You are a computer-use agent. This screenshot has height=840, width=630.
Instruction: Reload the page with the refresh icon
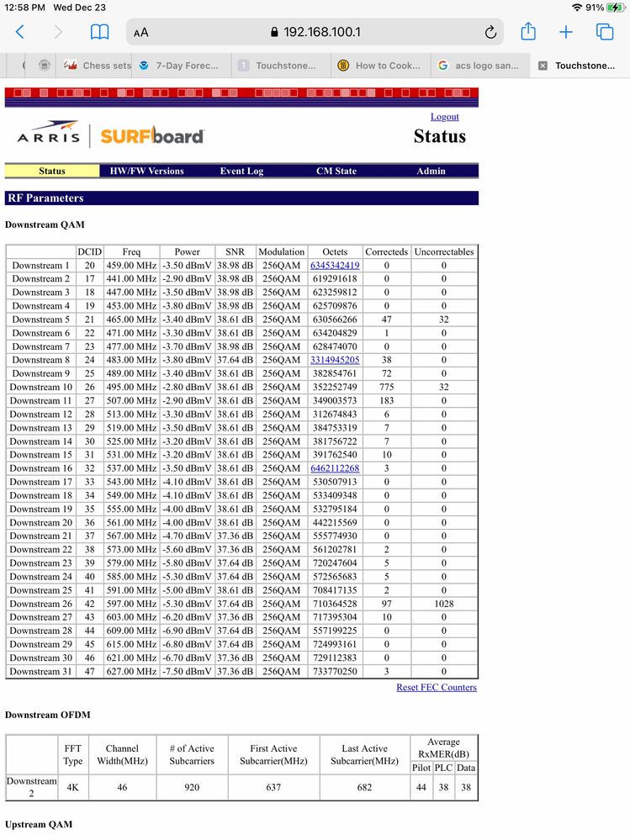[x=490, y=32]
